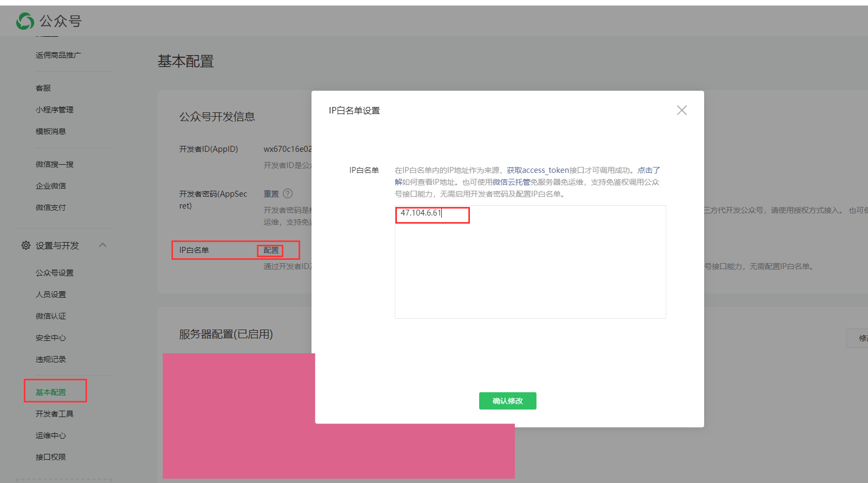868x483 pixels.
Task: Click the WeChat 公众号 logo icon
Action: 25,21
